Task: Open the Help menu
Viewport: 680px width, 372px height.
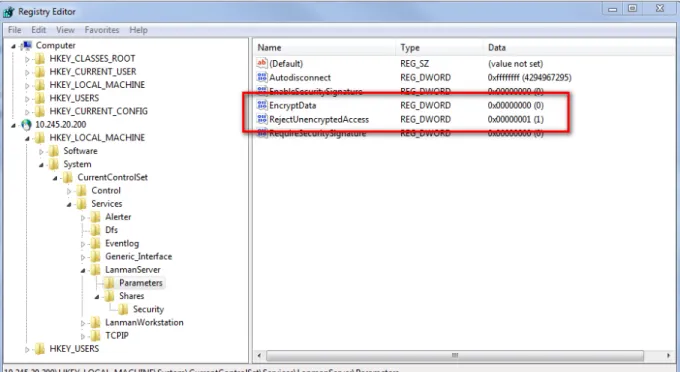Action: 138,30
